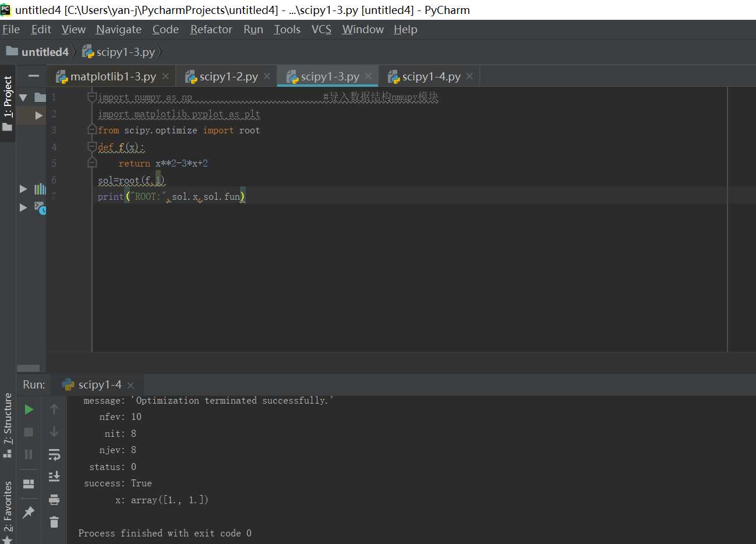This screenshot has height=544, width=756.
Task: Clear console with the trash icon
Action: pos(54,522)
